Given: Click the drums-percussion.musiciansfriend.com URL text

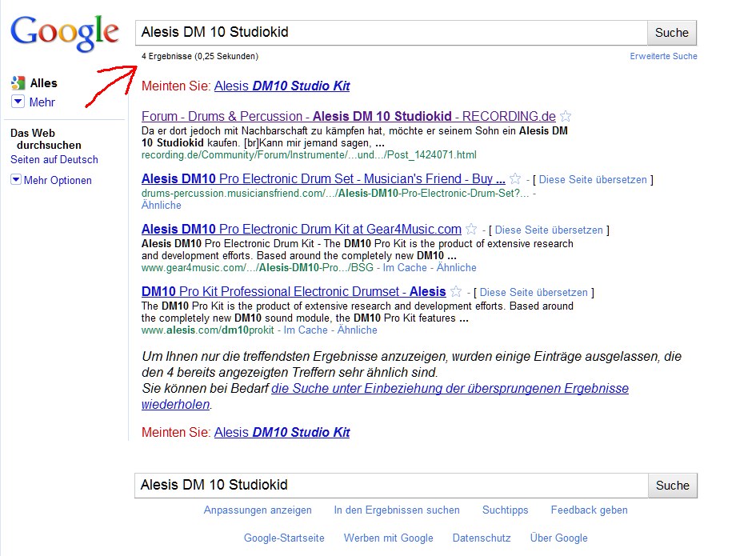Looking at the screenshot, I should (335, 194).
